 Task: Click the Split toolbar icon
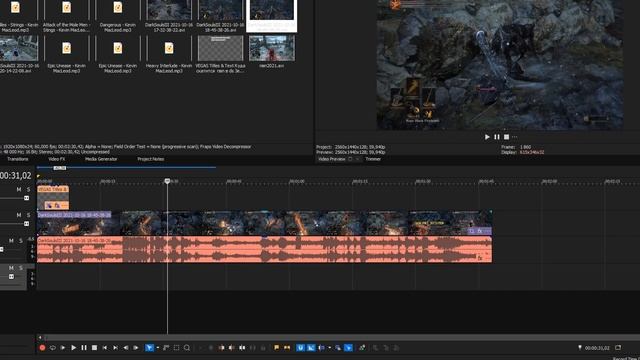pos(242,348)
